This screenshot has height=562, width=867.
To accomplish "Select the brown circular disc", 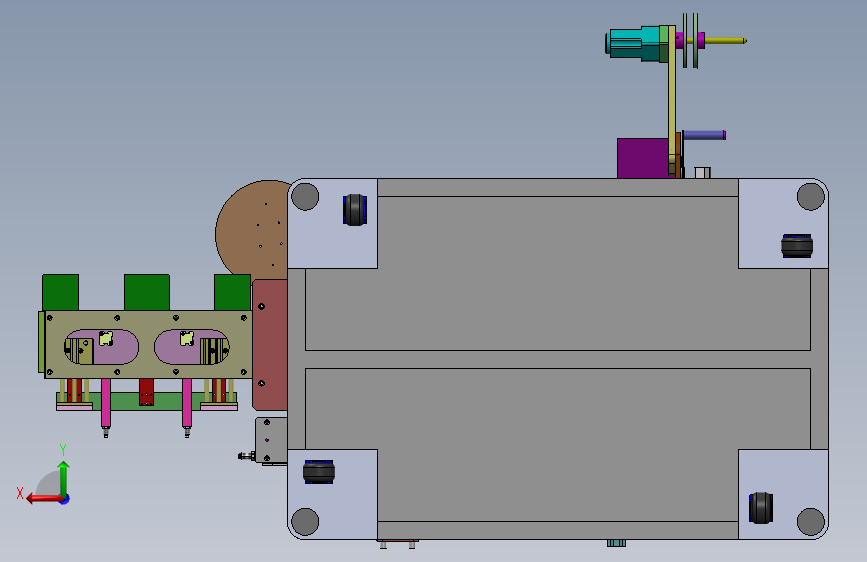I will 254,230.
